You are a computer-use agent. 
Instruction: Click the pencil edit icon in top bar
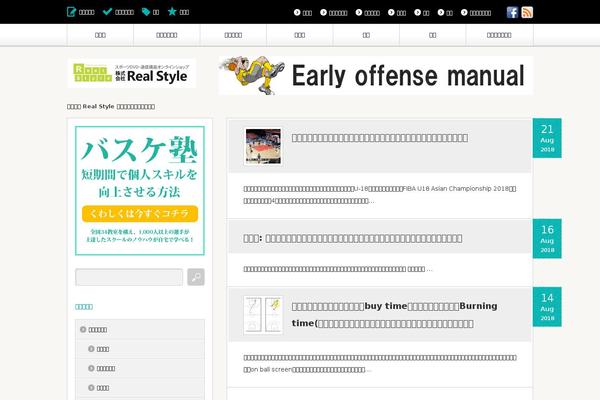click(x=71, y=12)
